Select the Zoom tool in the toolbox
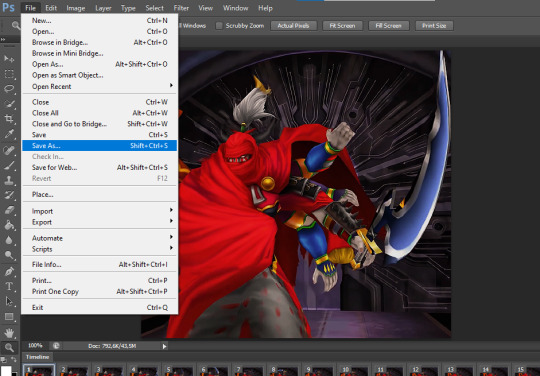Screen dimensions: 540x376 (x=9, y=348)
